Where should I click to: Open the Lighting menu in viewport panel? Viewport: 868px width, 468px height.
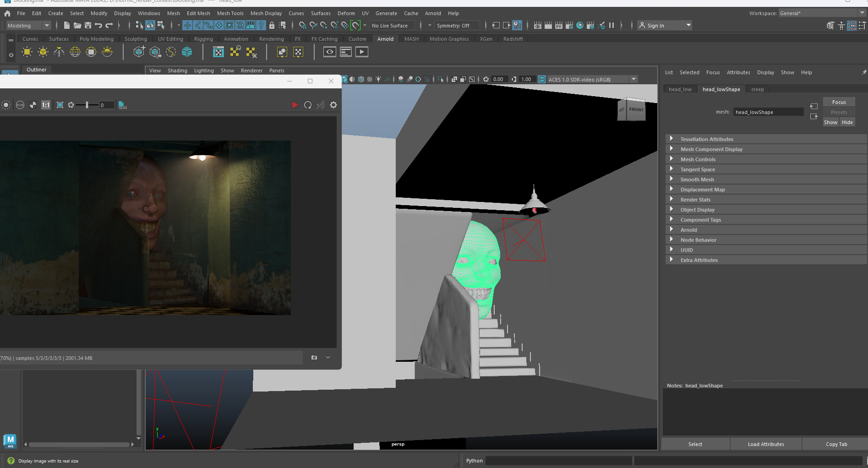click(x=204, y=71)
